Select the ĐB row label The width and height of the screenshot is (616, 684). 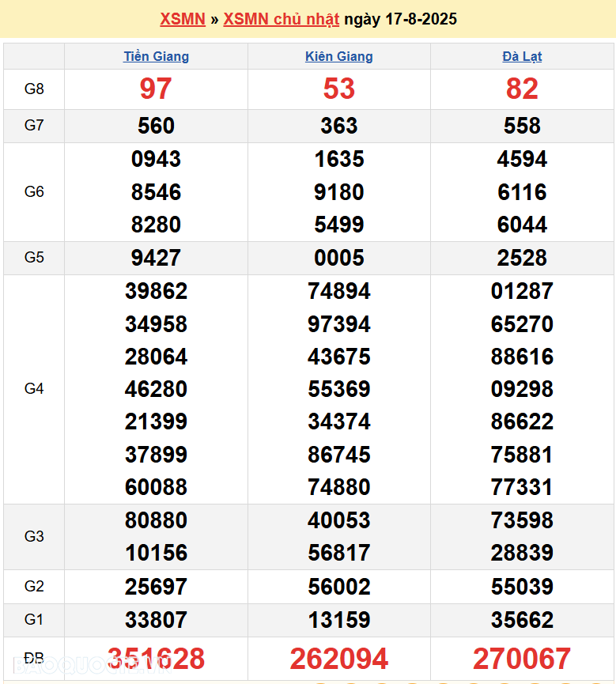pyautogui.click(x=34, y=658)
